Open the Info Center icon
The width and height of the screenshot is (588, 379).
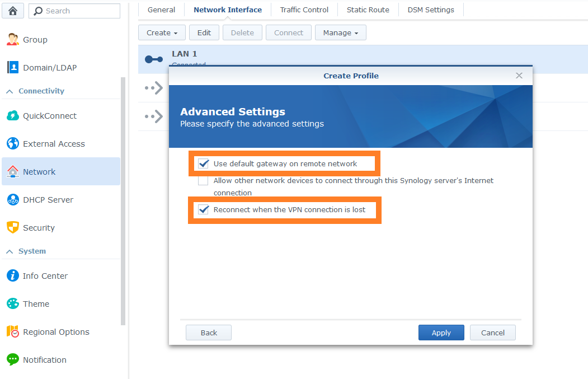13,275
